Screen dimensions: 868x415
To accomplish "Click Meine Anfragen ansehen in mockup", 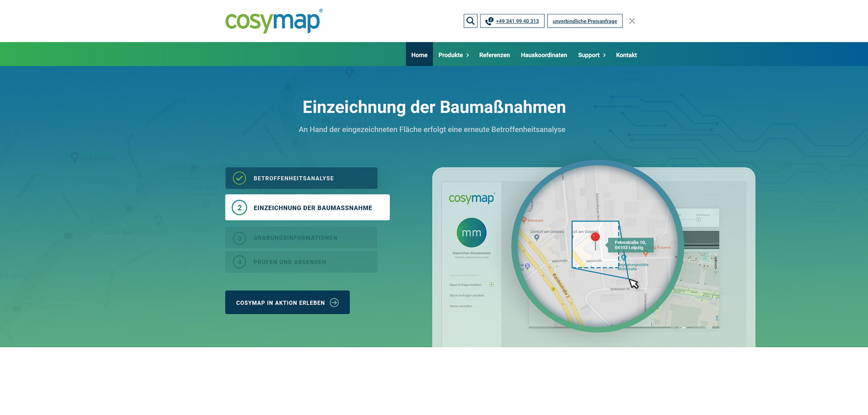I will 467,296.
